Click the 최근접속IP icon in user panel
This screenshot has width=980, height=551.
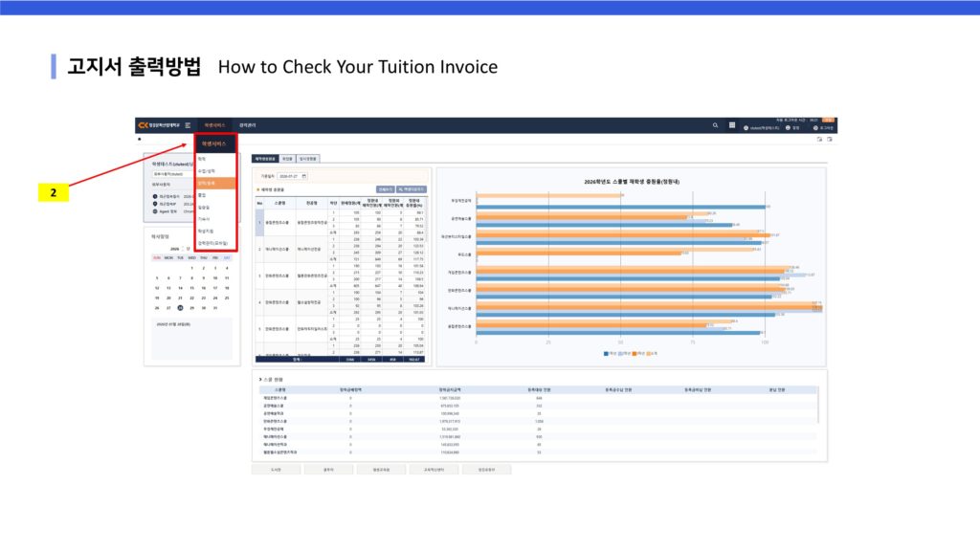[155, 204]
